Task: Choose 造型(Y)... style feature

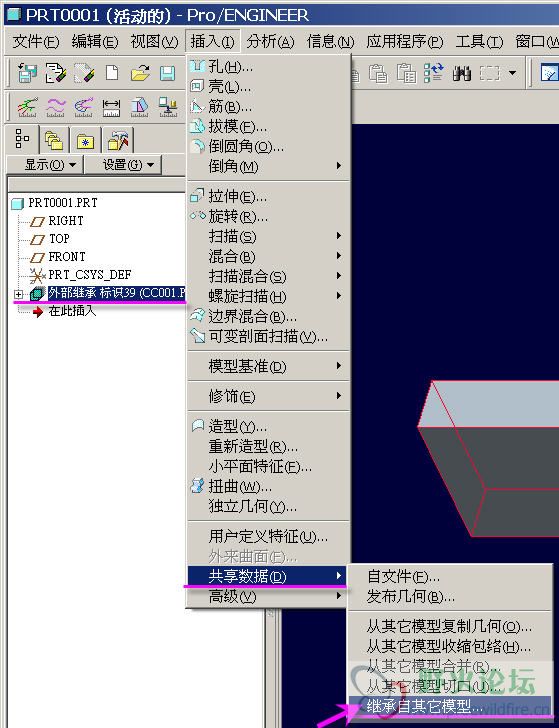Action: 268,426
